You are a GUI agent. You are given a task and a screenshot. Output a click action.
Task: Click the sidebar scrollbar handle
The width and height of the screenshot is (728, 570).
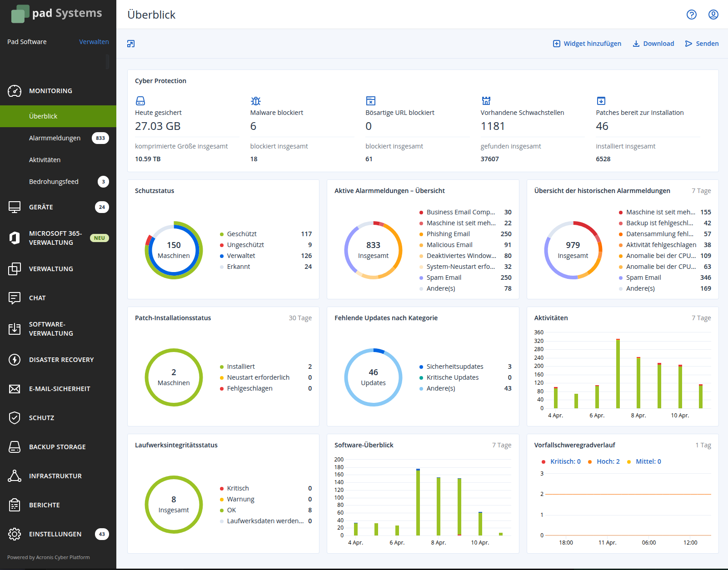[x=108, y=62]
